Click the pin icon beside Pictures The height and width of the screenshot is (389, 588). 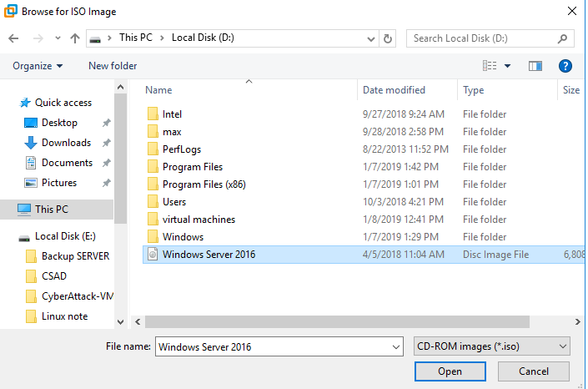coord(107,183)
